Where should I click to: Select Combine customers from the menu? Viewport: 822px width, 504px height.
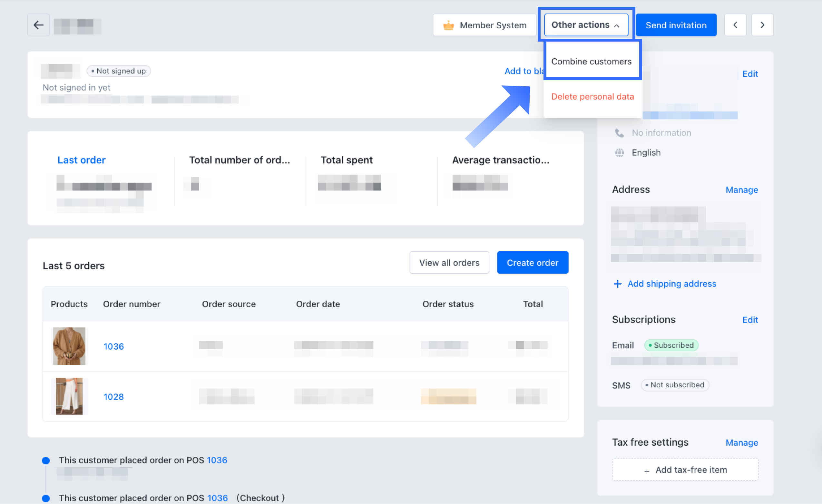(x=591, y=61)
